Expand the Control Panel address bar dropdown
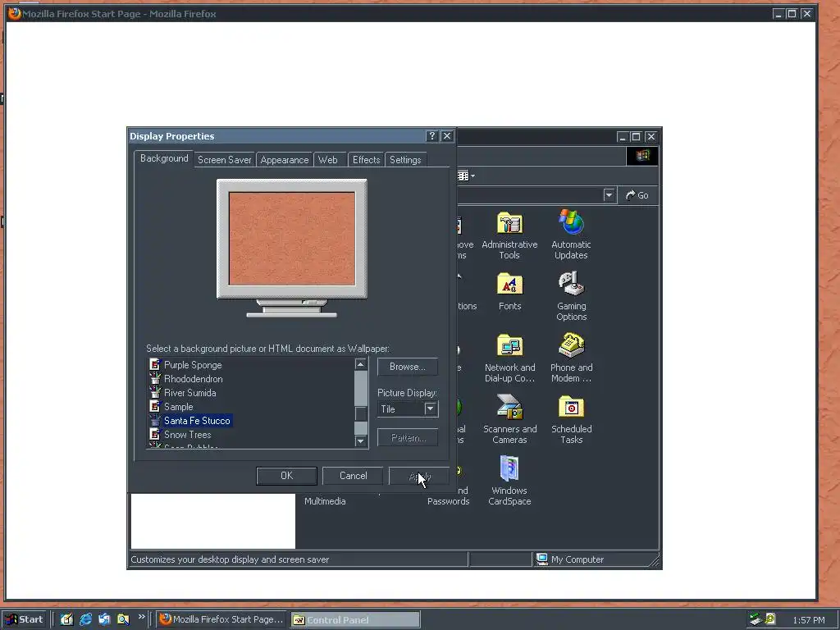 (609, 195)
